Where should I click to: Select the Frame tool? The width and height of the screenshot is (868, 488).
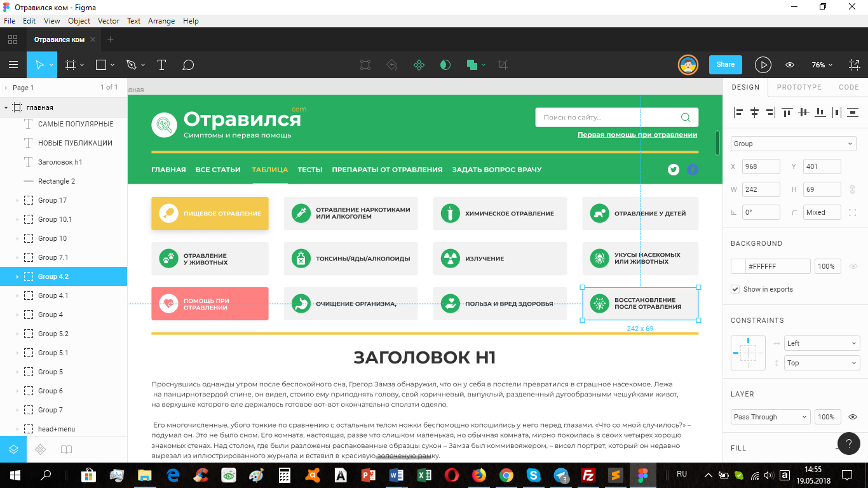point(71,65)
